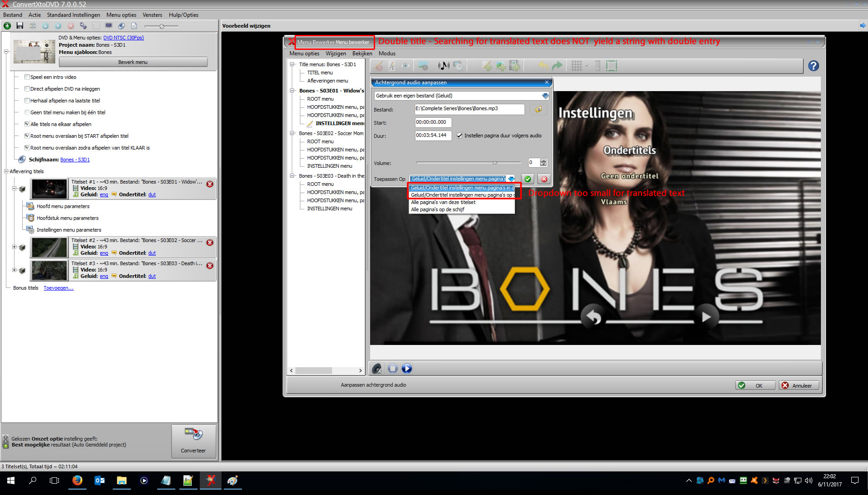The width and height of the screenshot is (868, 495).
Task: Confirm audio settings with green check
Action: 528,179
